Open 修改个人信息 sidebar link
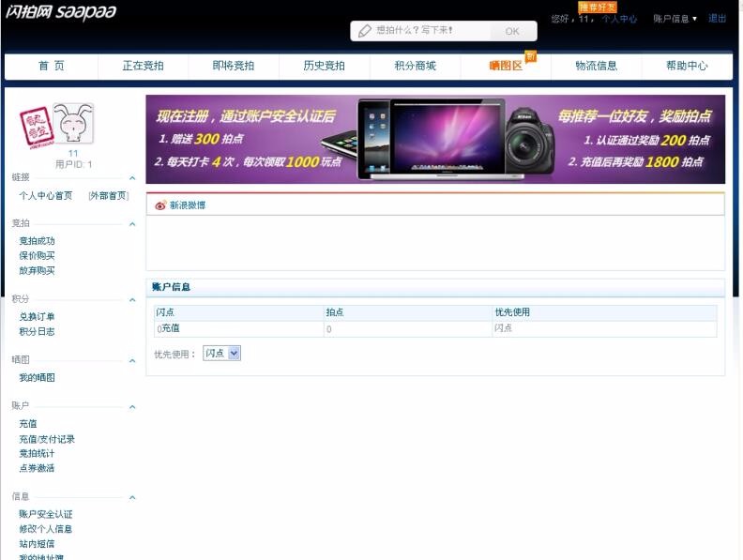The height and width of the screenshot is (560, 743). pyautogui.click(x=45, y=529)
